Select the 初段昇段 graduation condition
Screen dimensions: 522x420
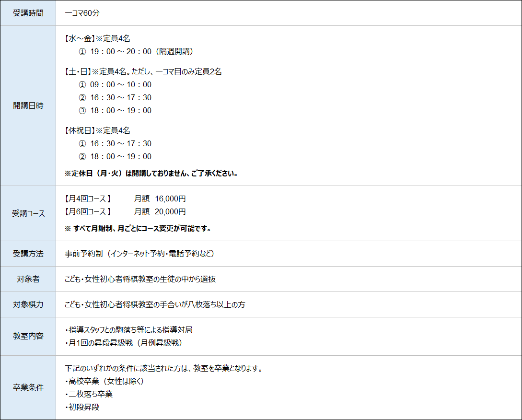[82, 407]
